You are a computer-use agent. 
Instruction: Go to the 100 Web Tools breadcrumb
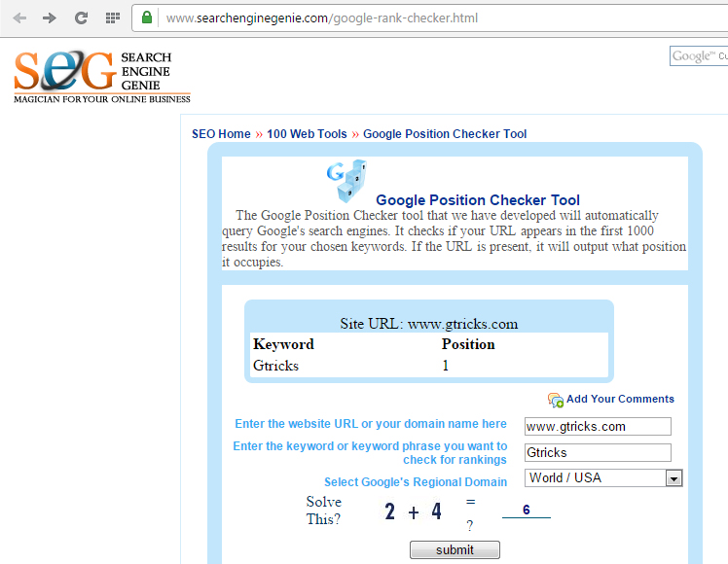307,134
